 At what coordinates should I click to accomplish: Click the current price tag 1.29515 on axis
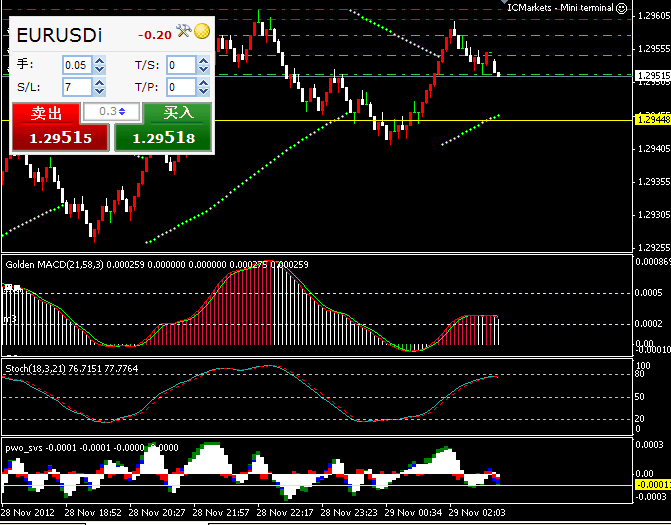(x=653, y=76)
